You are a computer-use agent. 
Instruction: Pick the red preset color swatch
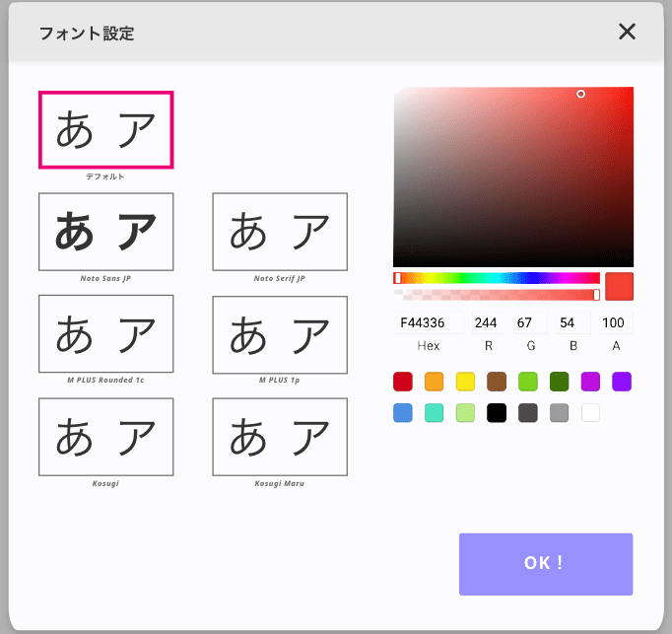(x=403, y=382)
